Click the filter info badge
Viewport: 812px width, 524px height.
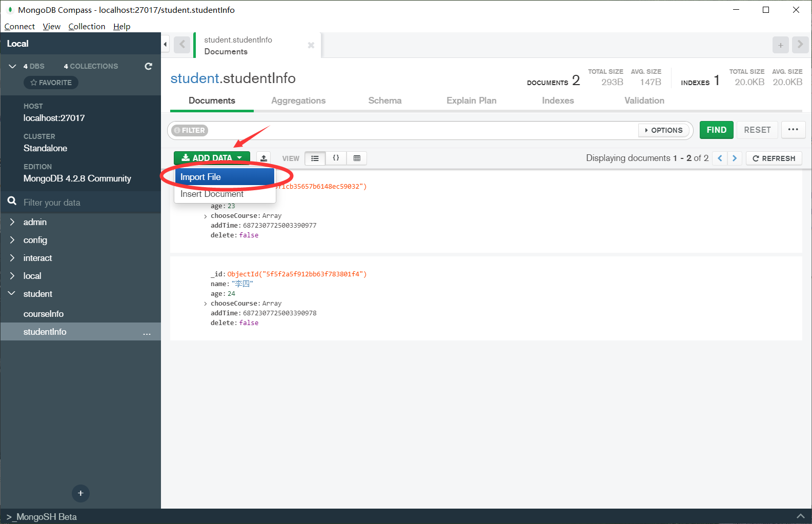tap(190, 130)
